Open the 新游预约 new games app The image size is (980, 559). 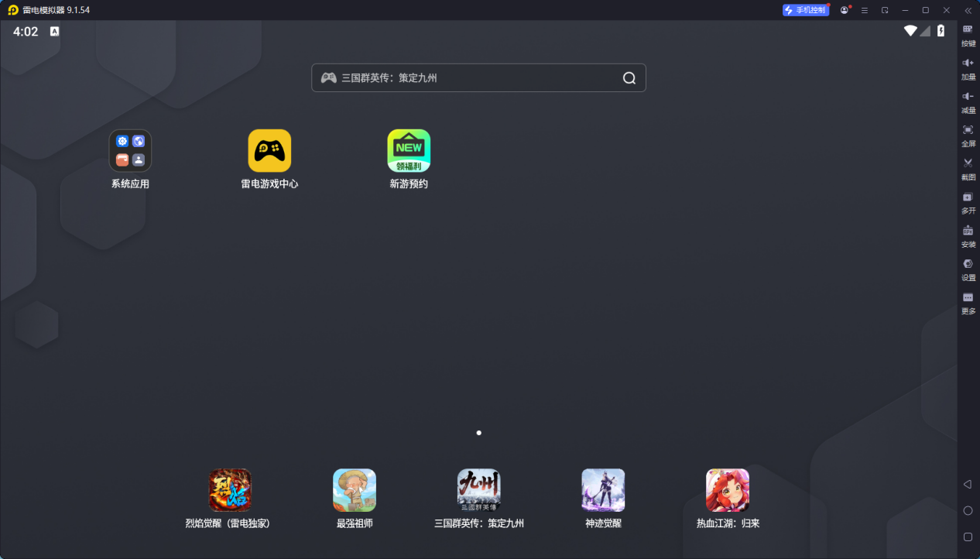click(x=409, y=151)
